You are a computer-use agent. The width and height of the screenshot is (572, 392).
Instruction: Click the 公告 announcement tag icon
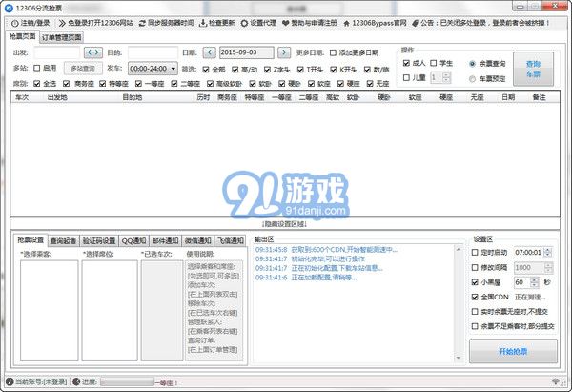click(x=415, y=23)
